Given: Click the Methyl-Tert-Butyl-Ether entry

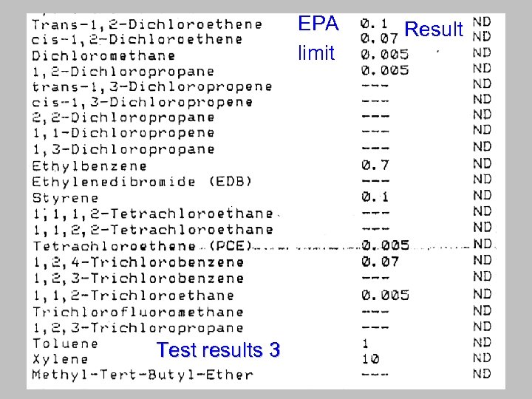Looking at the screenshot, I should coord(143,375).
